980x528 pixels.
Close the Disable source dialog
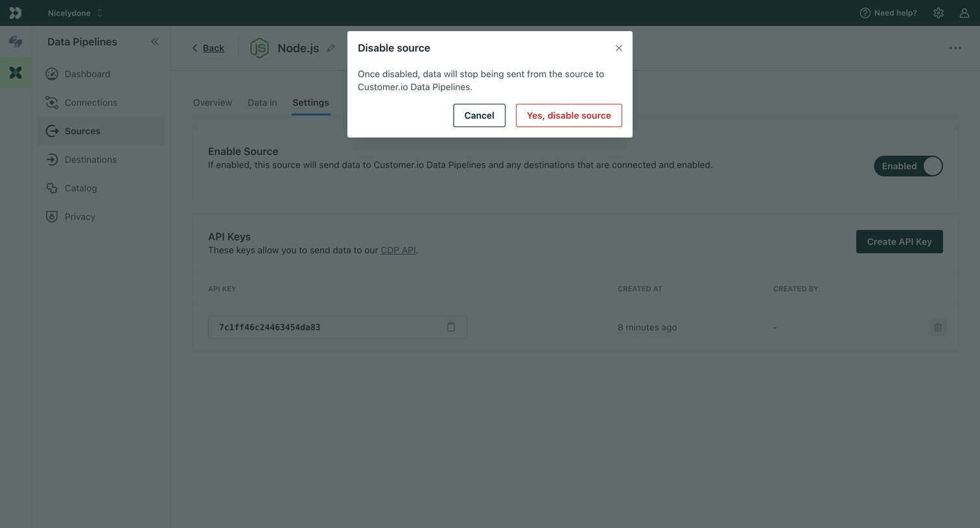click(619, 48)
